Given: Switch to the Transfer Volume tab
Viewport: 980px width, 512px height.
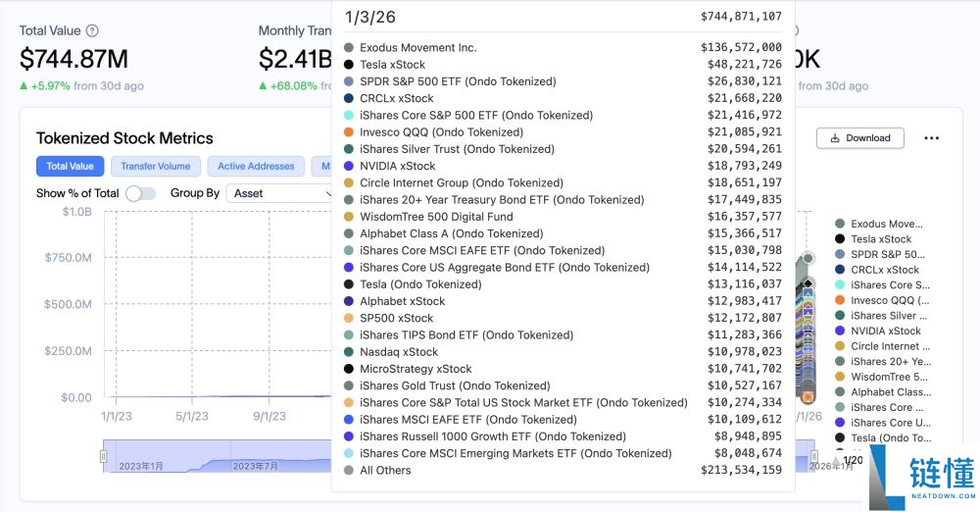Looking at the screenshot, I should coord(156,166).
